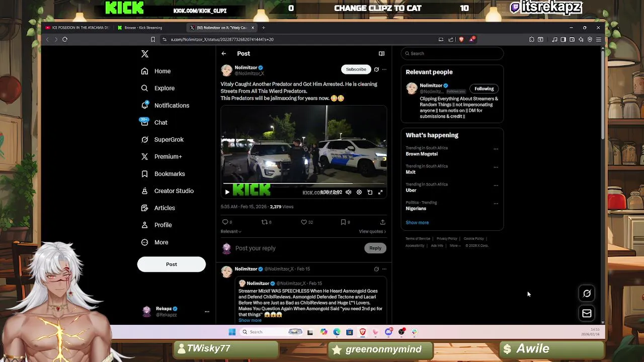The height and width of the screenshot is (362, 644).
Task: Open options for Mxit trend
Action: pyautogui.click(x=496, y=167)
